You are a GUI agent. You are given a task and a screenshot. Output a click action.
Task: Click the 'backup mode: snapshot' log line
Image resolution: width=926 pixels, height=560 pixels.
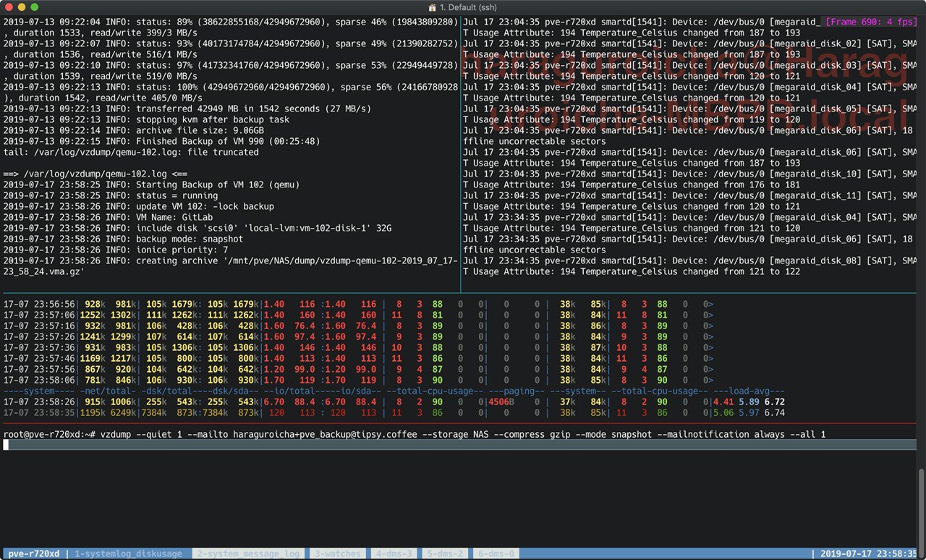(x=123, y=239)
